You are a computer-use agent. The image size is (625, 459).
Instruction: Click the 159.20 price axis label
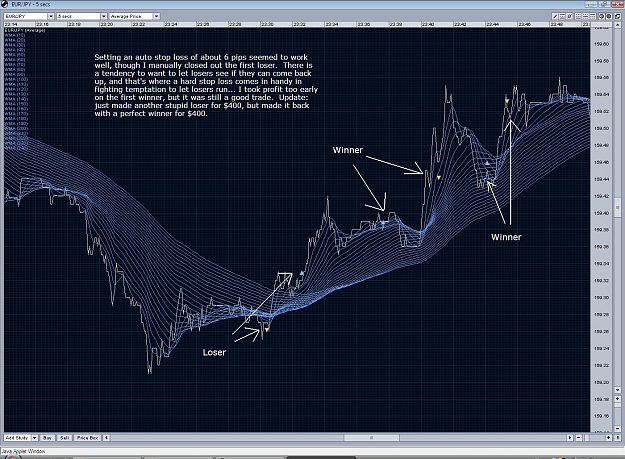click(x=601, y=382)
